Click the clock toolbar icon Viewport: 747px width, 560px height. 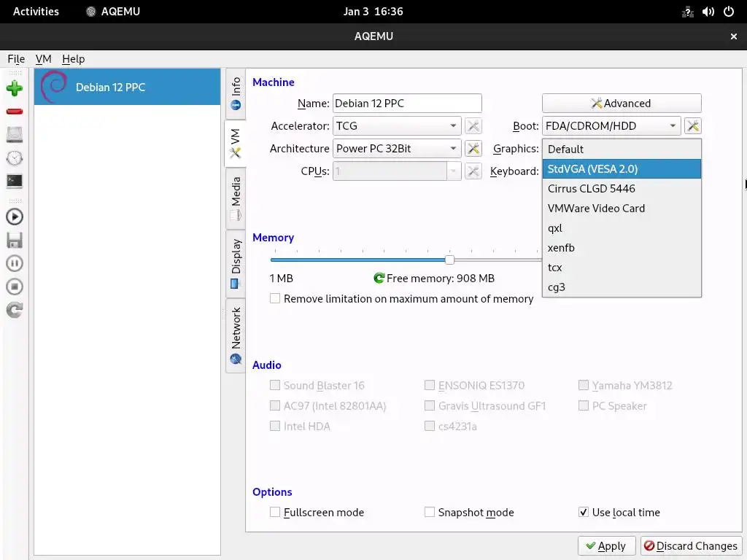click(x=15, y=158)
